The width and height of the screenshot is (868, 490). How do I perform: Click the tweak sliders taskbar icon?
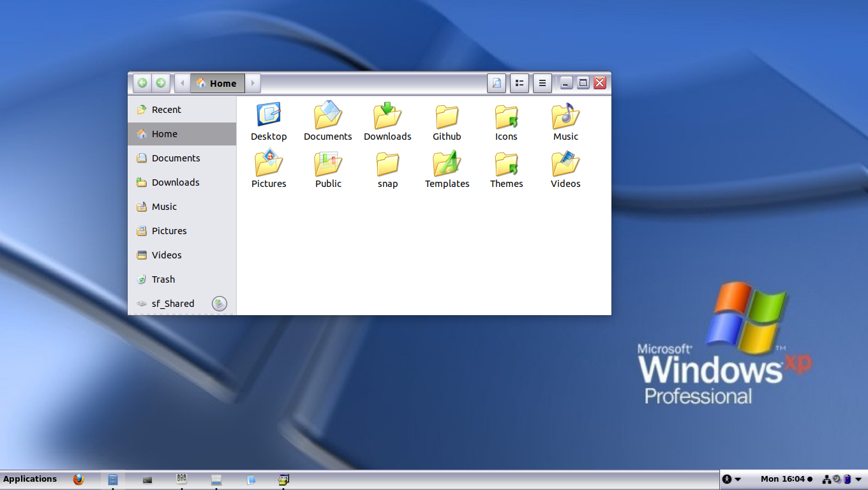182,479
